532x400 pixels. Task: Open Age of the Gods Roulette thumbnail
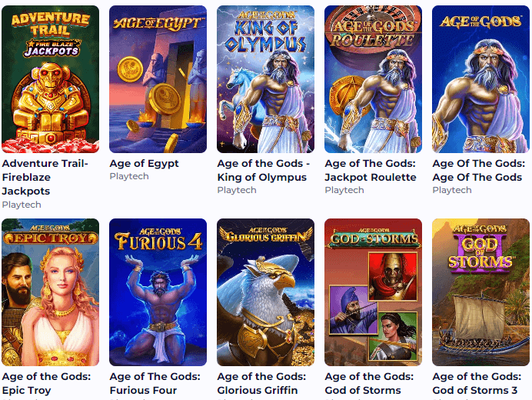click(x=373, y=79)
